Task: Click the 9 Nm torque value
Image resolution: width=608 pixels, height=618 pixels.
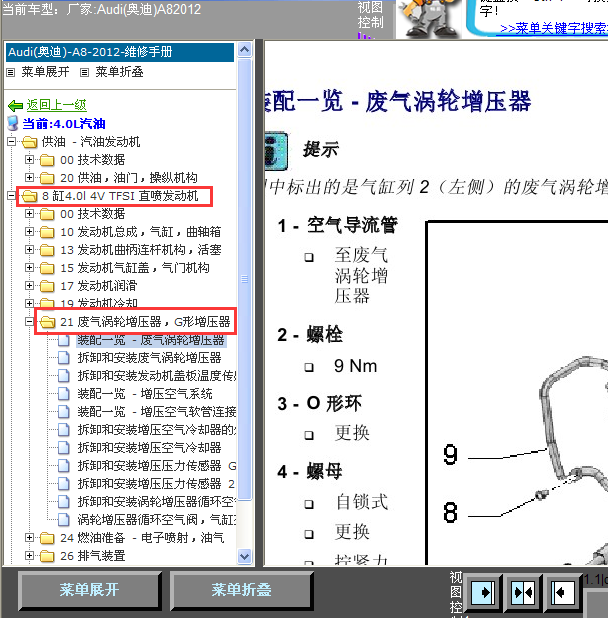Action: (x=355, y=366)
